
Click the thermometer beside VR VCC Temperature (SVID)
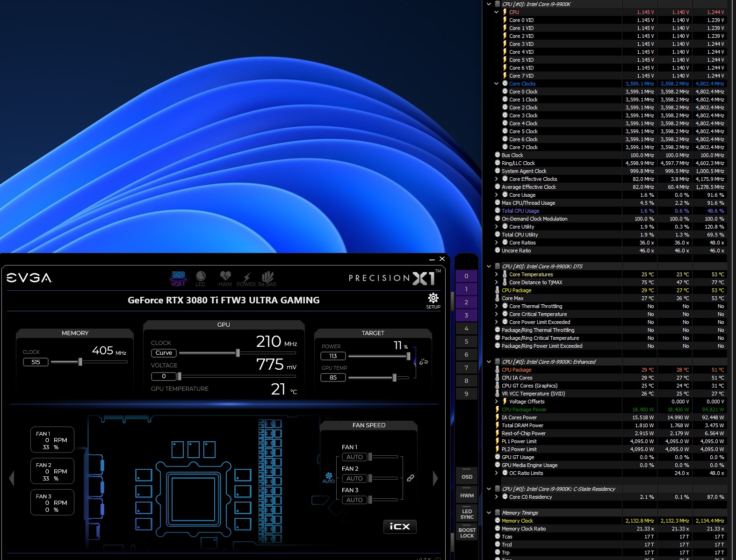[x=498, y=393]
